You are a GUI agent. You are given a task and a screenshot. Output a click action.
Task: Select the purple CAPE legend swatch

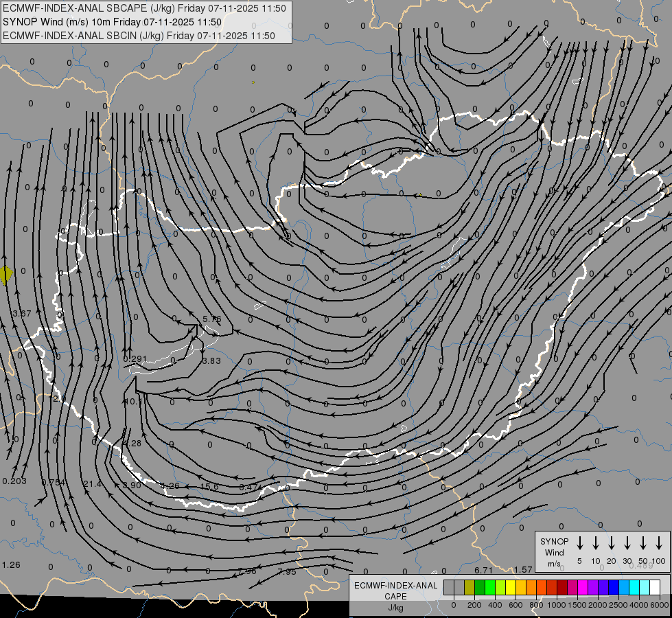tap(593, 587)
